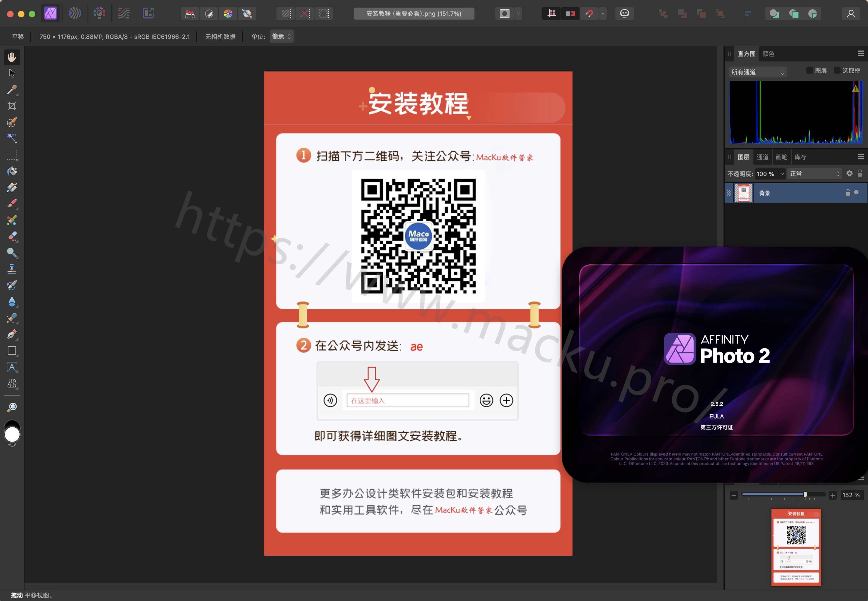Select the Flood Fill bucket tool

[x=12, y=171]
